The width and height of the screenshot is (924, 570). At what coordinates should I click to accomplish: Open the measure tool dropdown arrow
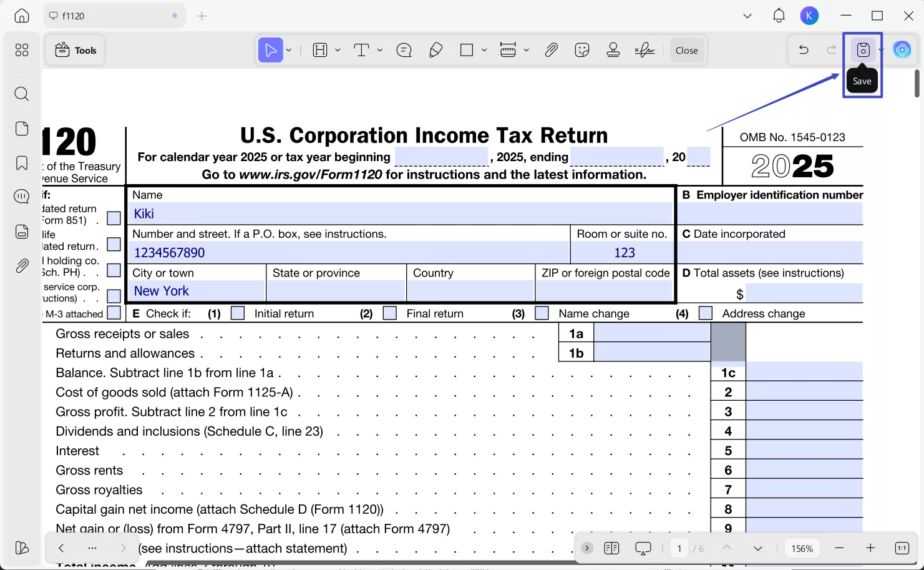point(526,50)
